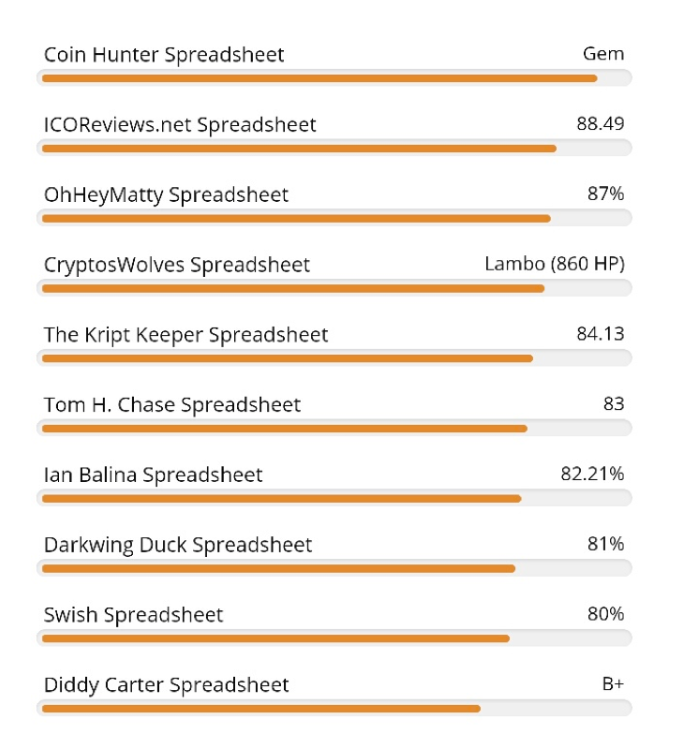This screenshot has height=748, width=693.
Task: Click the progress bar under Ian Balina Spreadsheet
Action: point(281,498)
